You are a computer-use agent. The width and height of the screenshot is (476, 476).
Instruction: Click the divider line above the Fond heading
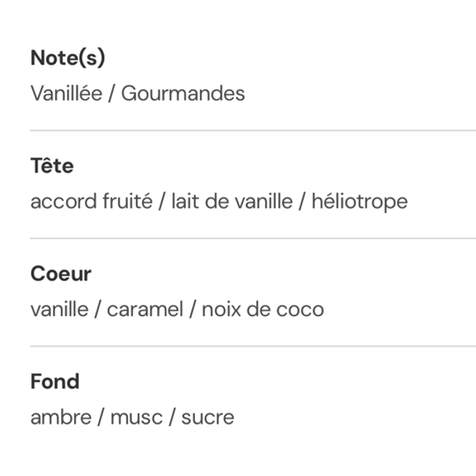253,346
